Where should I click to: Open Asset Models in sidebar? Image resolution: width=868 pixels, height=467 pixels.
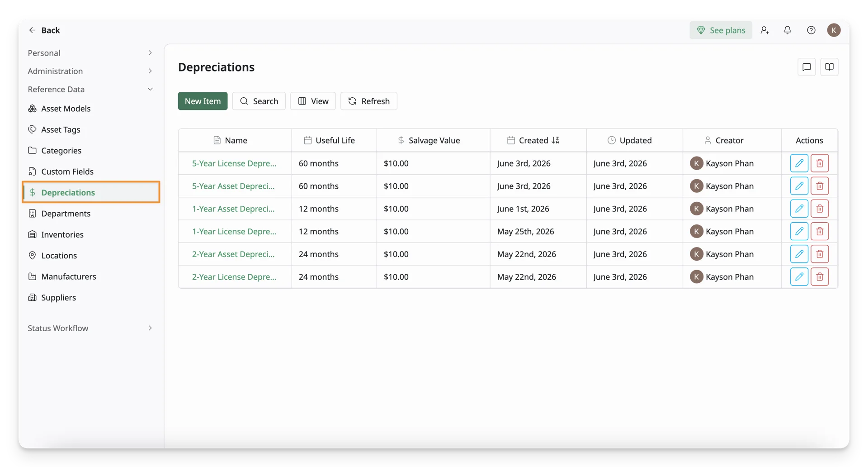(x=90, y=109)
